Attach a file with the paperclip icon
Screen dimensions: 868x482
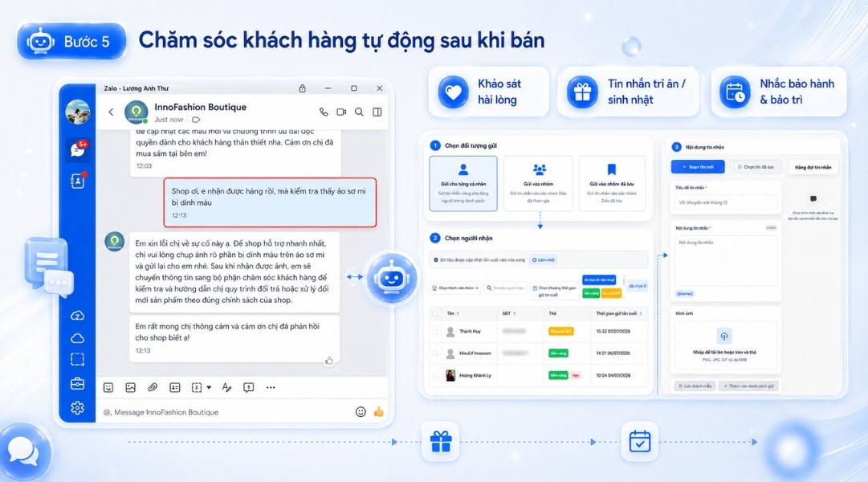(x=153, y=387)
